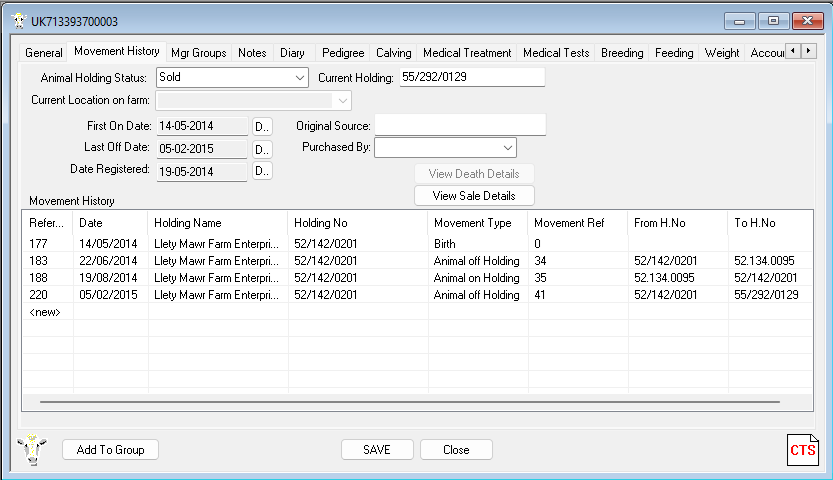Open the Medical Treatment tab

(x=467, y=53)
